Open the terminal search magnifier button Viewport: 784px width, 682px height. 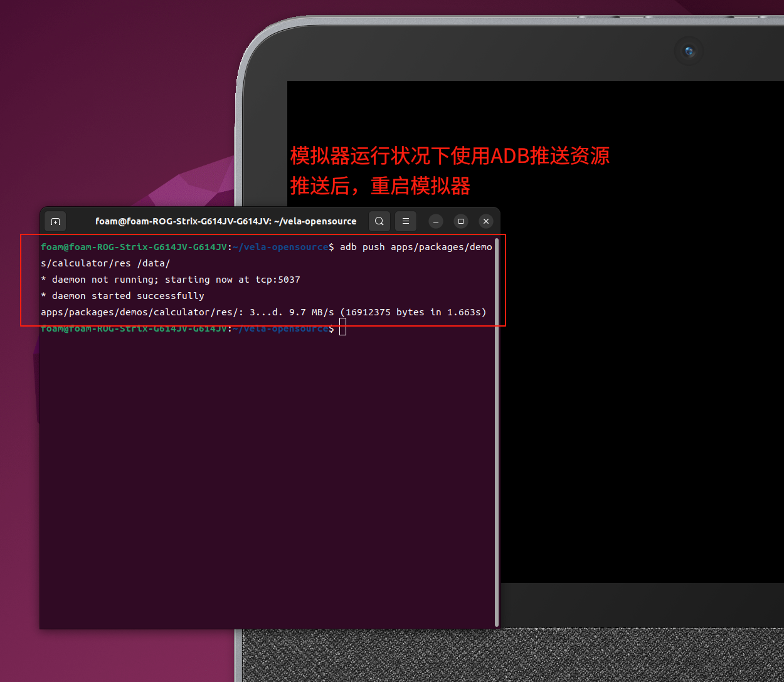(379, 221)
